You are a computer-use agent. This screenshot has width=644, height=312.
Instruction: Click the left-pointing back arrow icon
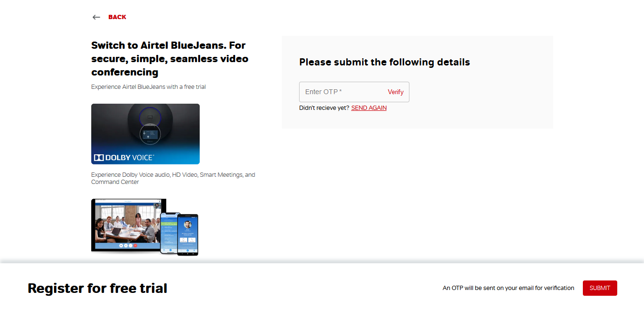pyautogui.click(x=97, y=17)
